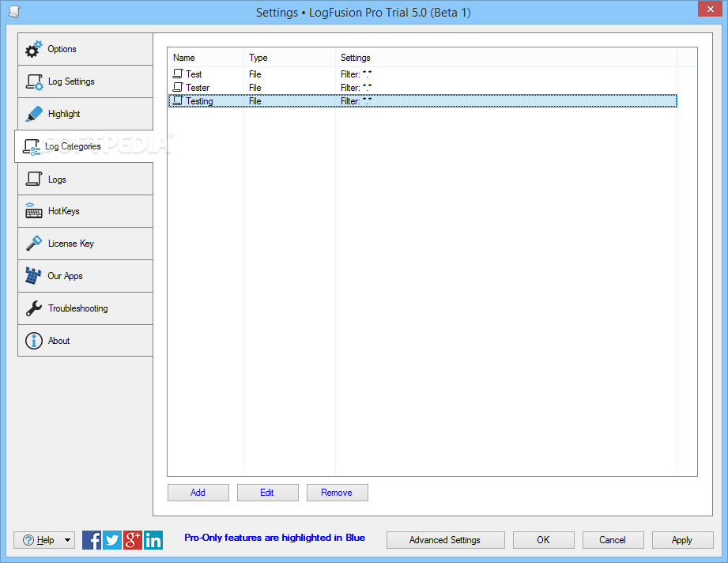Click the scroll icon beside Testing

tap(178, 100)
